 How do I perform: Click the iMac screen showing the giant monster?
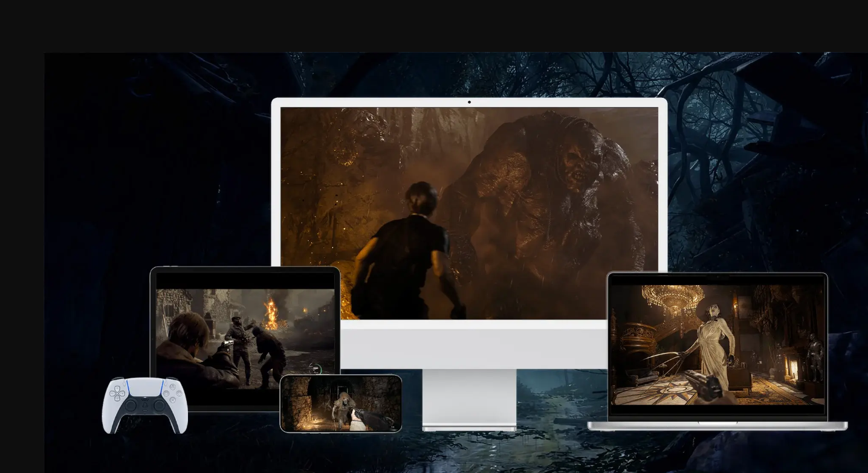(469, 213)
